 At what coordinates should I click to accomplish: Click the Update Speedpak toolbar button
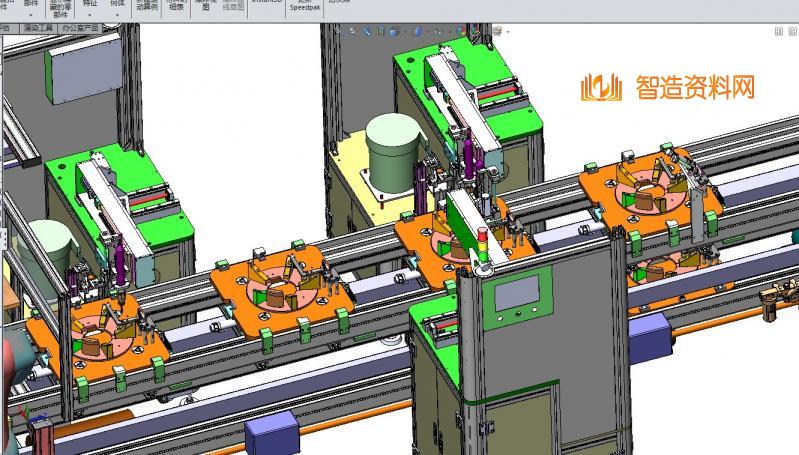coord(307,8)
